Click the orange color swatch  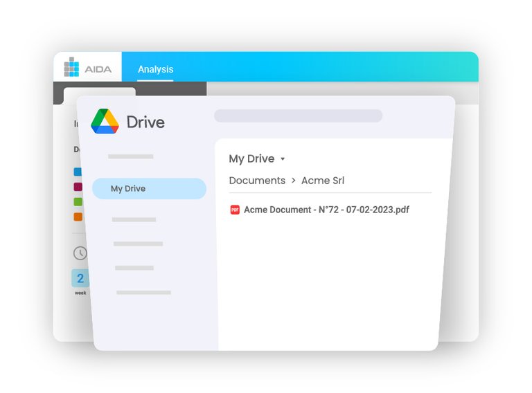coord(78,217)
